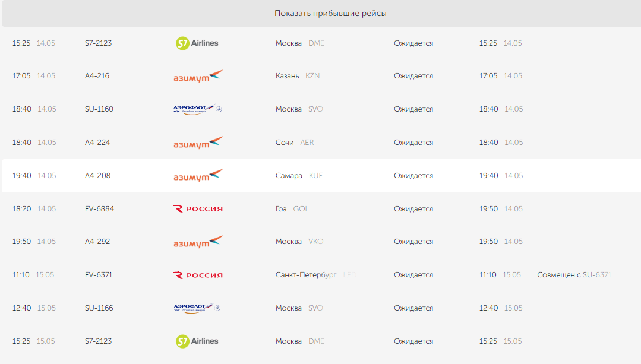This screenshot has height=364, width=641.
Task: Click Aeroflot logo on flight SU-1160
Action: click(198, 109)
